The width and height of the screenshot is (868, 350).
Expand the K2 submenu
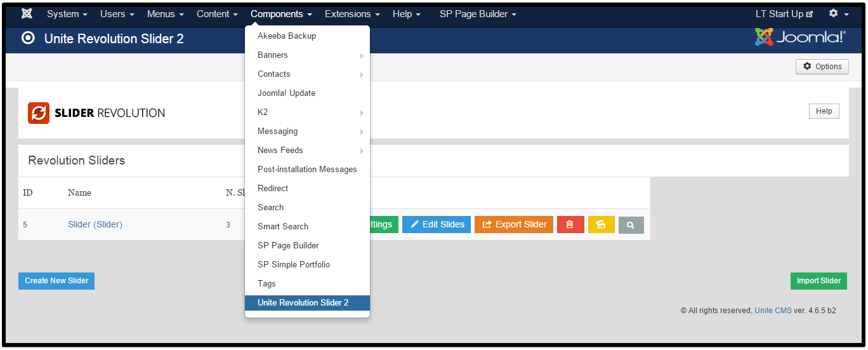click(307, 112)
